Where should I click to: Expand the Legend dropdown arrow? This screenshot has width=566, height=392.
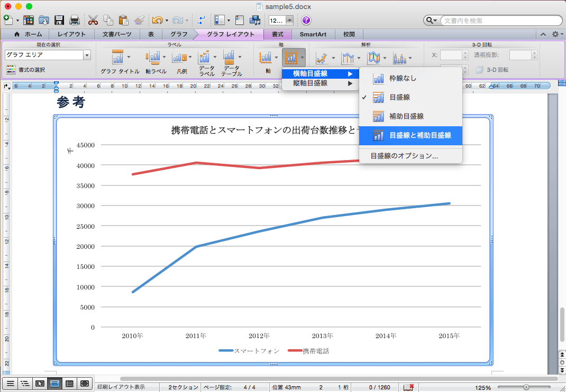click(x=190, y=57)
